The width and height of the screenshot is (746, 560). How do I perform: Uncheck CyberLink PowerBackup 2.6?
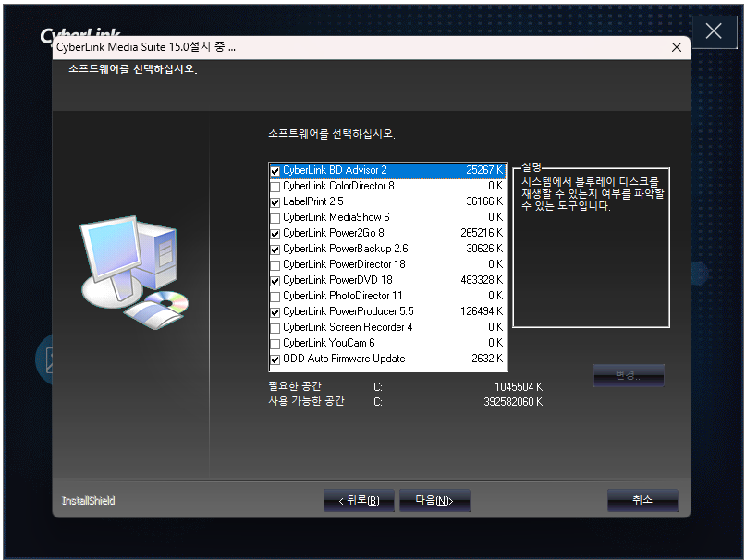(274, 250)
